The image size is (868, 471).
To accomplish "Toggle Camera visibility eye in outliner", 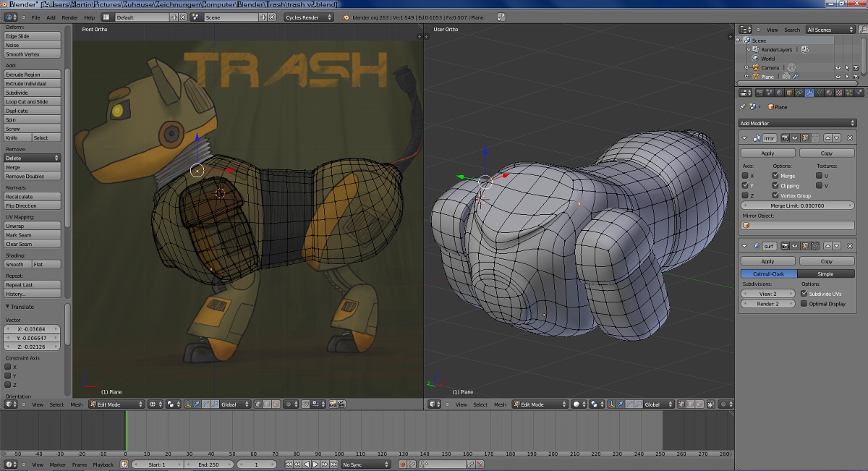I will [838, 67].
